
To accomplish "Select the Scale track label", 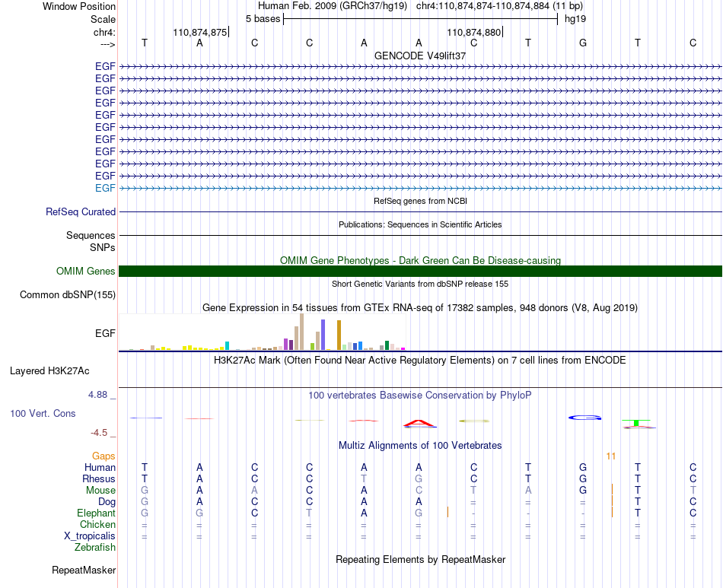I will click(103, 19).
